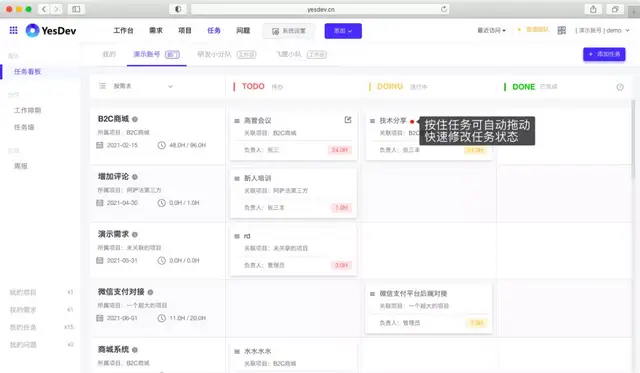Image resolution: width=640 pixels, height=373 pixels.
Task: Toggle the Safari sidebar button
Action: [x=76, y=9]
